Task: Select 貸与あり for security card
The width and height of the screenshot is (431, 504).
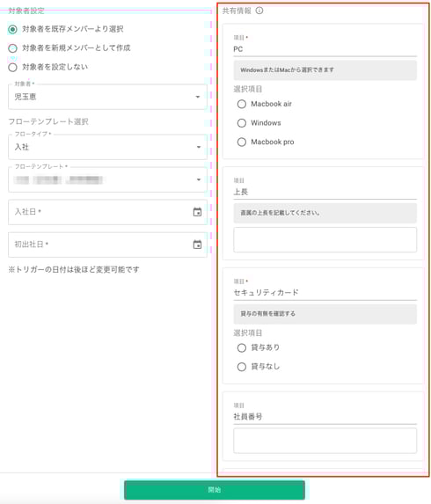Action: [x=241, y=347]
